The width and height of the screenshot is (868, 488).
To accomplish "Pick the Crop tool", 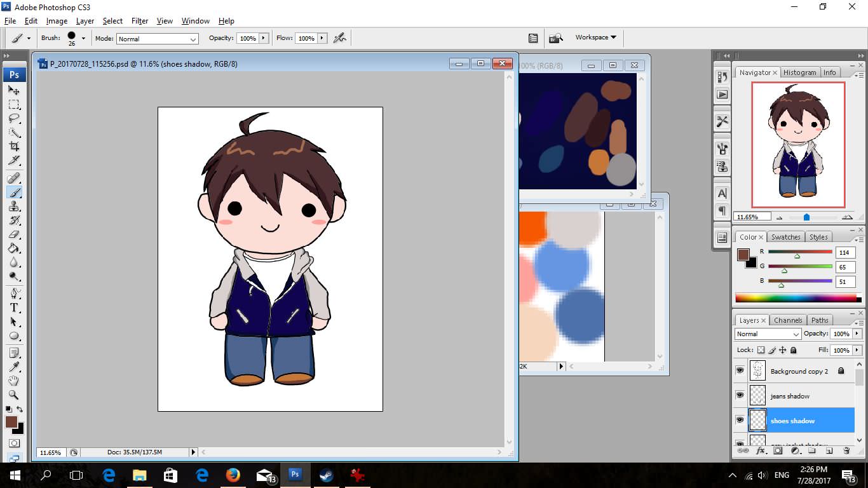I will pyautogui.click(x=14, y=146).
